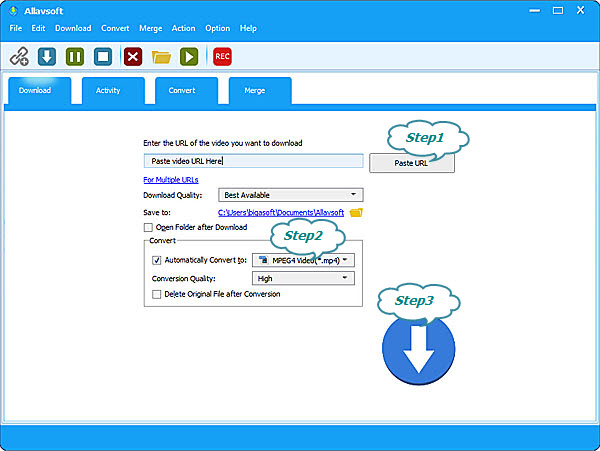Image resolution: width=600 pixels, height=451 pixels.
Task: Enable Delete Original File after Conversion
Action: (x=157, y=294)
